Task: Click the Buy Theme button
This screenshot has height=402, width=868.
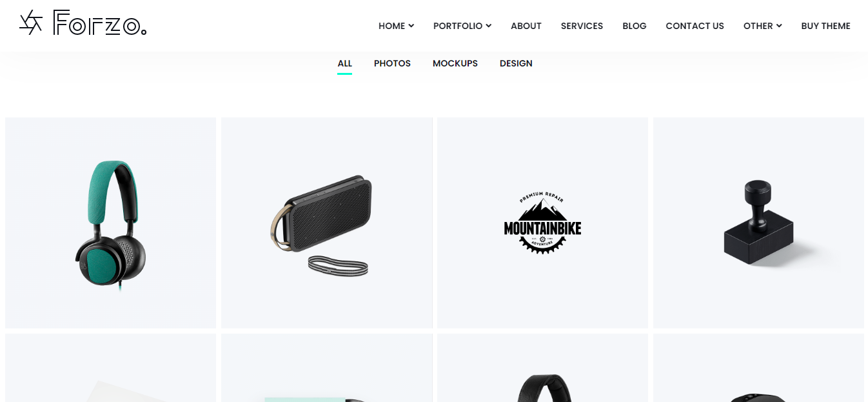Action: coord(825,26)
